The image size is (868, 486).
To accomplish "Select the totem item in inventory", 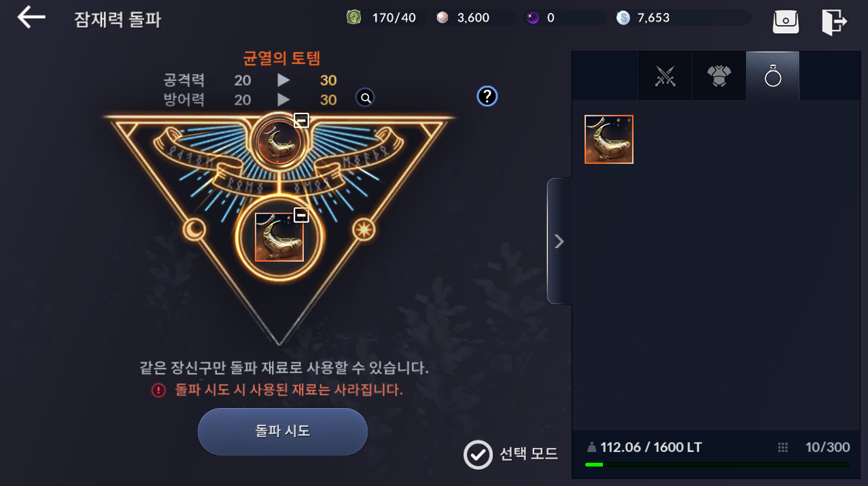I will click(609, 139).
